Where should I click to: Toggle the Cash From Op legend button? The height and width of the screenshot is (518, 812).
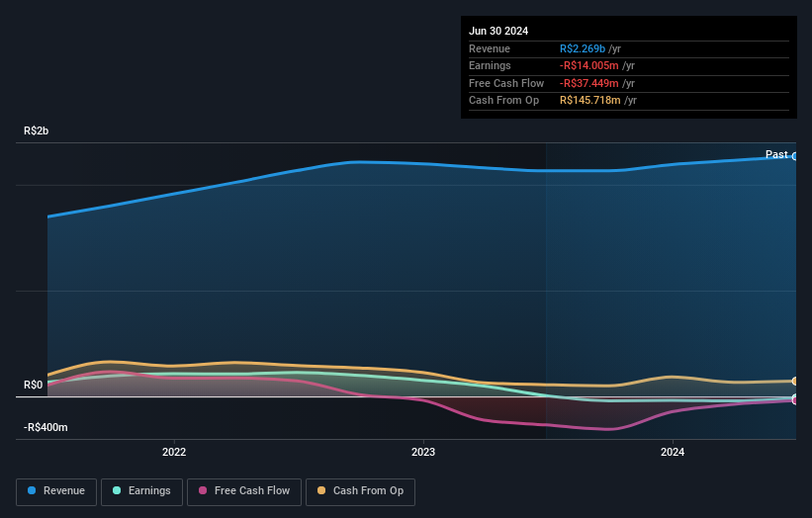[x=360, y=491]
